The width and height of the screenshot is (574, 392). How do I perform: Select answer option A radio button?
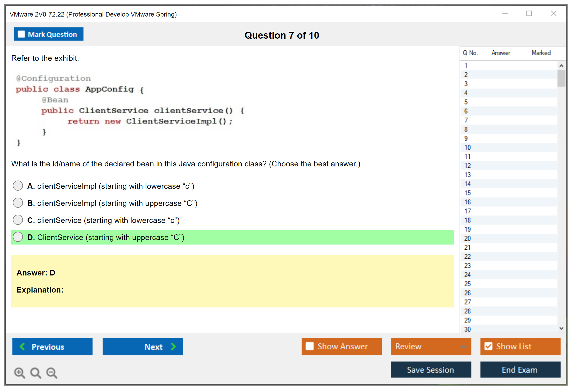(x=18, y=186)
